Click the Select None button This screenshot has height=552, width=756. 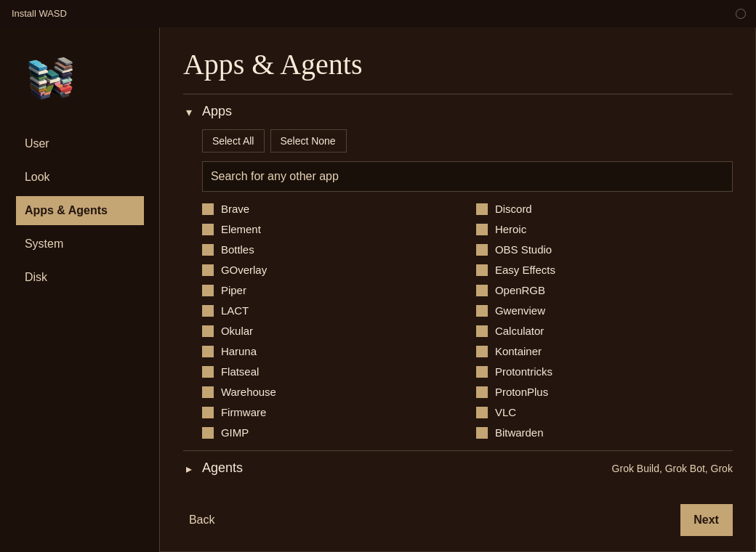pyautogui.click(x=308, y=141)
